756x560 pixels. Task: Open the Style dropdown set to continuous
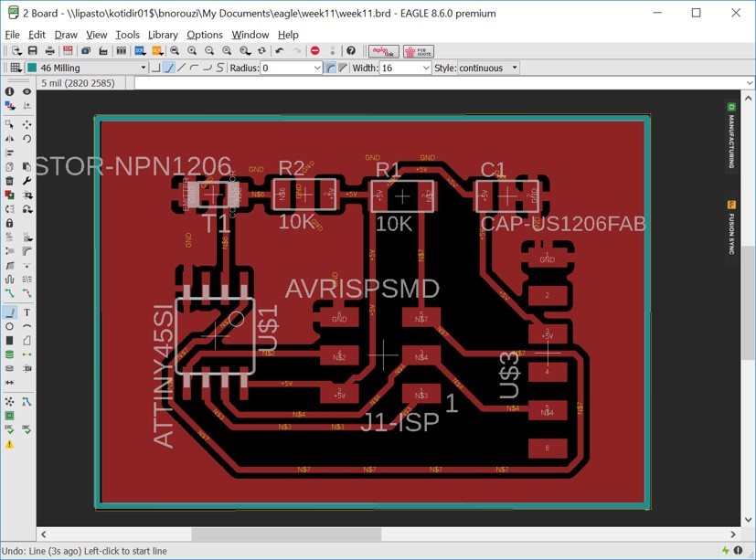pos(488,68)
